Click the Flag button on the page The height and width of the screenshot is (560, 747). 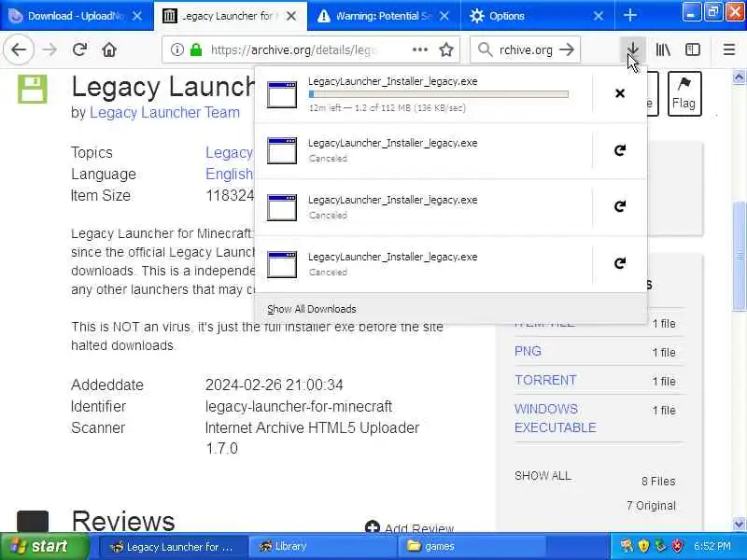tap(684, 94)
